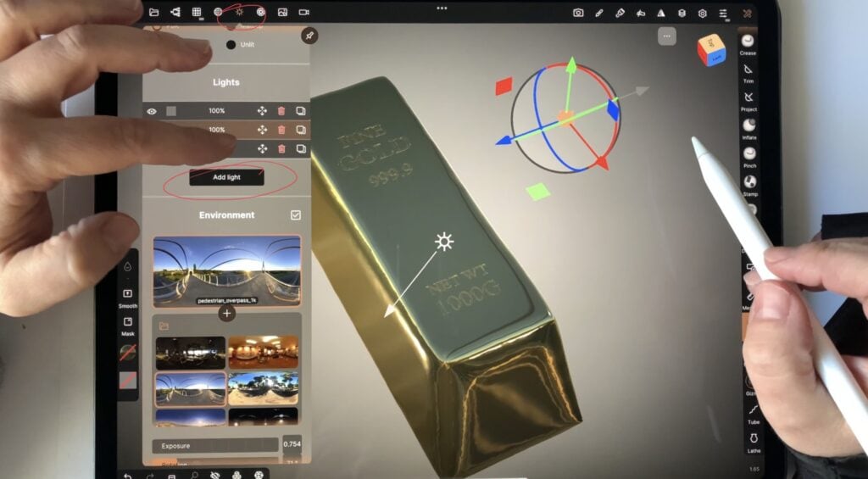868x479 pixels.
Task: Open the three-dot viewport options menu
Action: (668, 36)
